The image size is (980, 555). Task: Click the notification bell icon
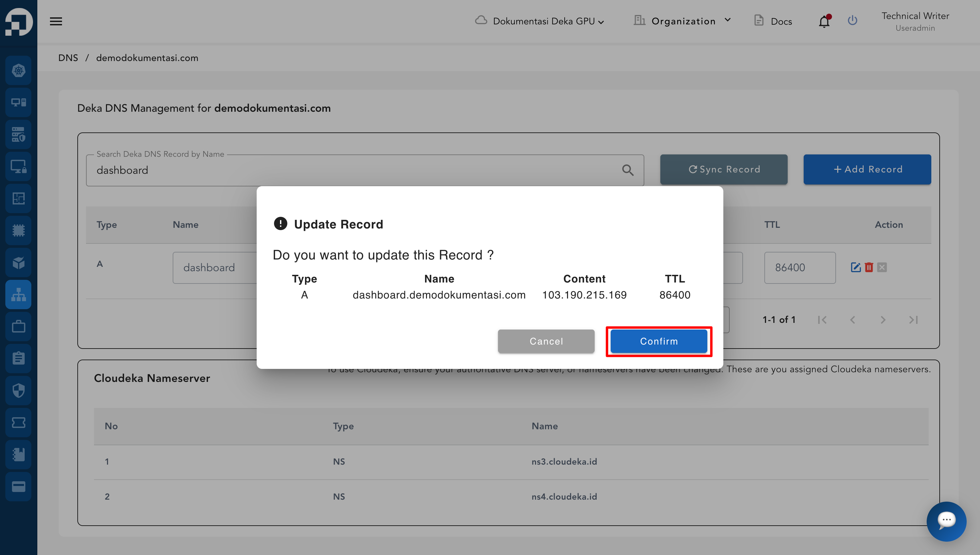(x=824, y=21)
